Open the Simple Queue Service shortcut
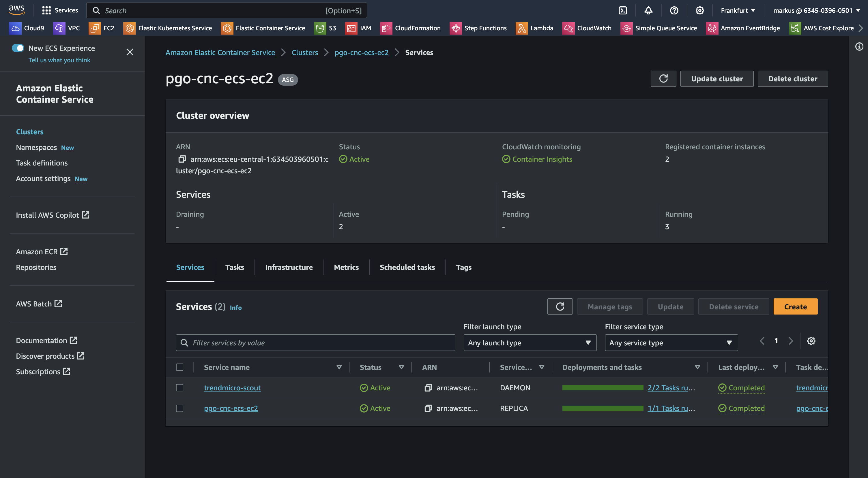The height and width of the screenshot is (478, 868). pyautogui.click(x=659, y=28)
